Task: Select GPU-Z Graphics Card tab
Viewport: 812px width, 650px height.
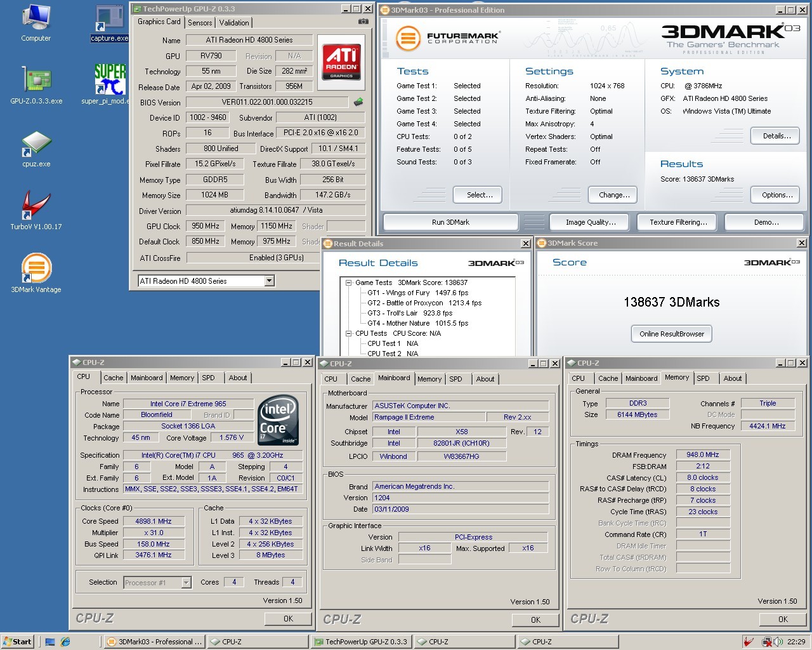Action: 159,22
